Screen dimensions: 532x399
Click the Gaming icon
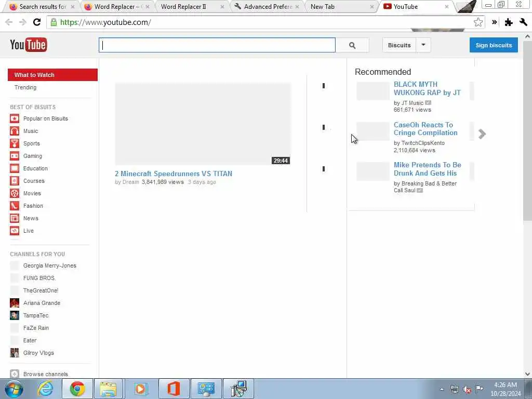click(14, 156)
